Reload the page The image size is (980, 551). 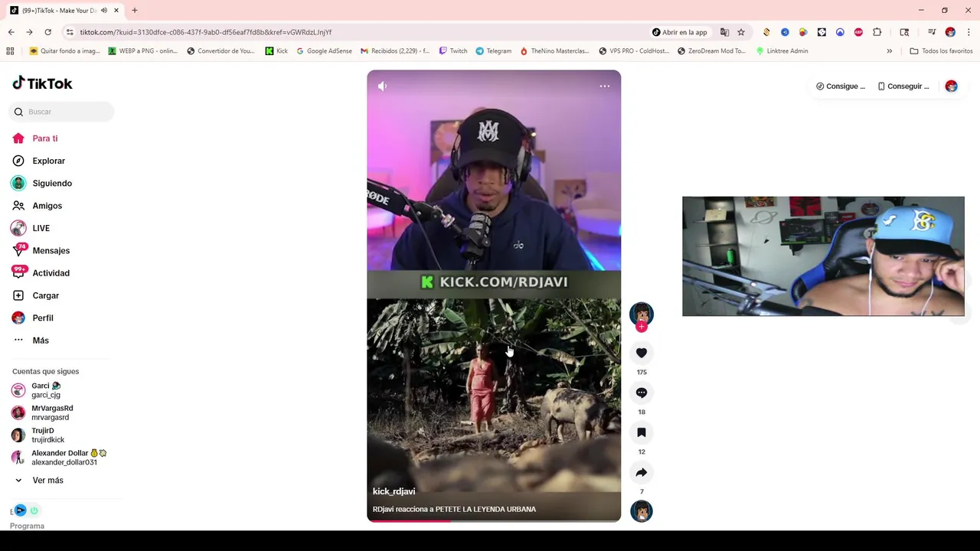click(47, 32)
